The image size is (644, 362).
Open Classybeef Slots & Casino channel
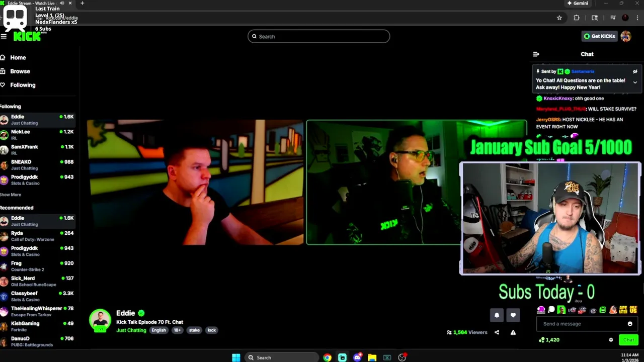click(x=37, y=296)
